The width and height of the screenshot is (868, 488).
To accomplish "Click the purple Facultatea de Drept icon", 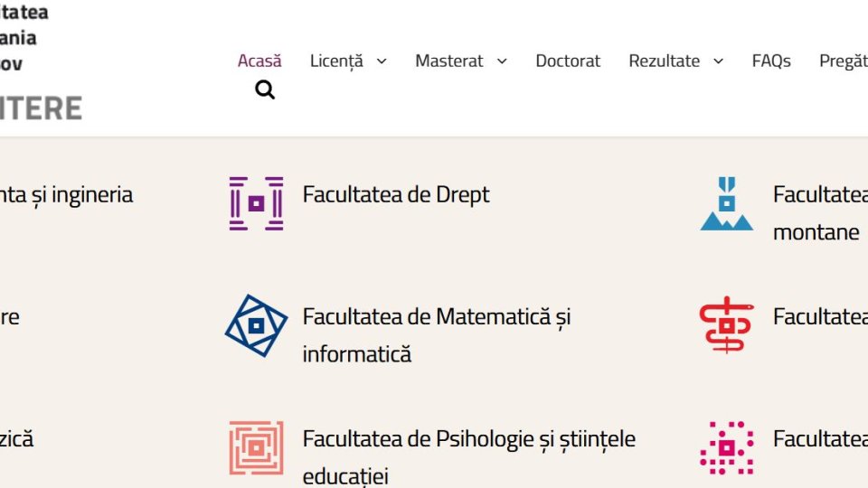I will (x=256, y=203).
